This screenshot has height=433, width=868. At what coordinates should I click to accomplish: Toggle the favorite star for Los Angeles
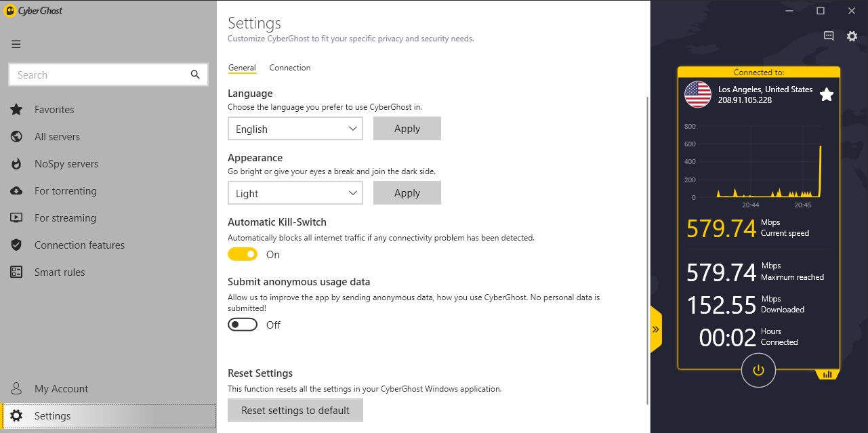(x=827, y=95)
